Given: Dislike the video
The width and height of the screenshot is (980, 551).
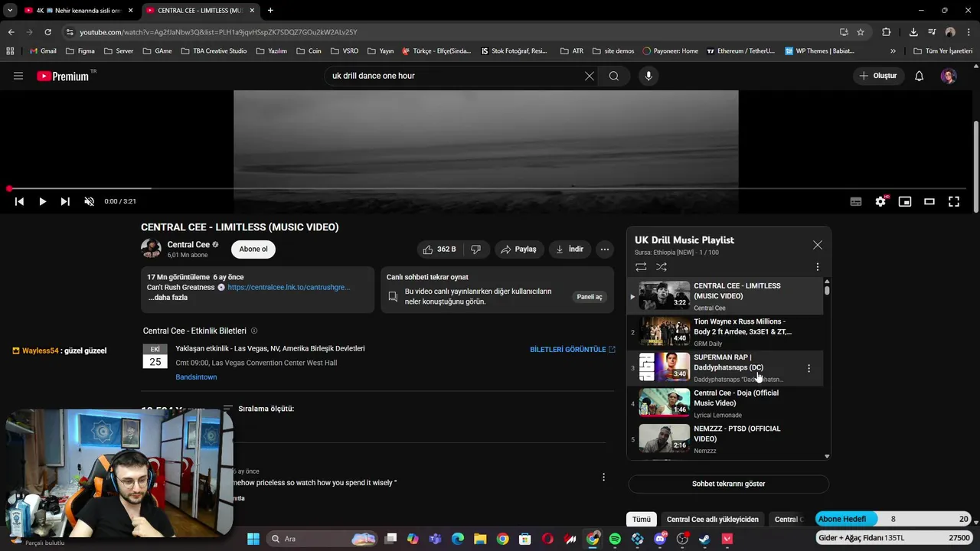Looking at the screenshot, I should tap(475, 249).
